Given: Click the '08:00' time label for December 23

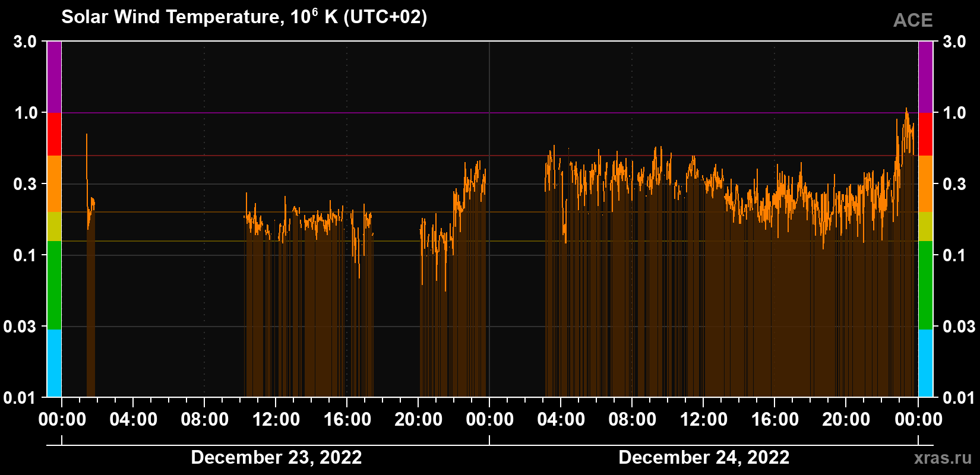Looking at the screenshot, I should [x=204, y=420].
